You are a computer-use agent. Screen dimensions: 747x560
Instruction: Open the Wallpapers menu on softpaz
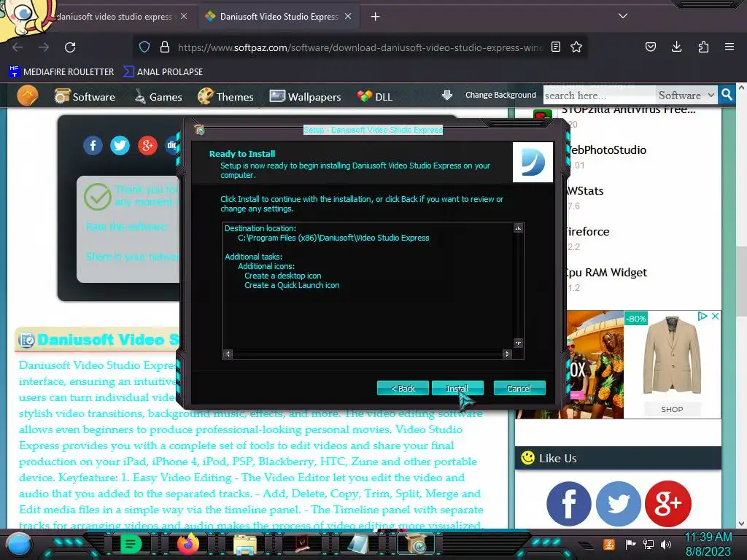click(x=305, y=97)
